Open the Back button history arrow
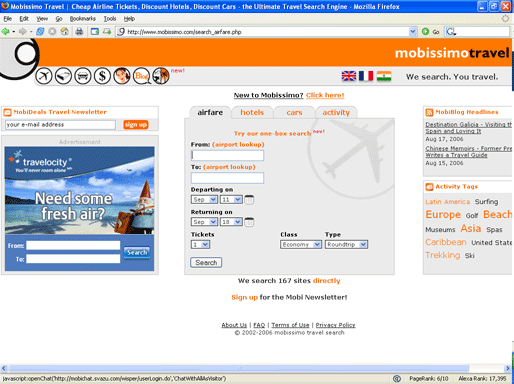 point(14,32)
